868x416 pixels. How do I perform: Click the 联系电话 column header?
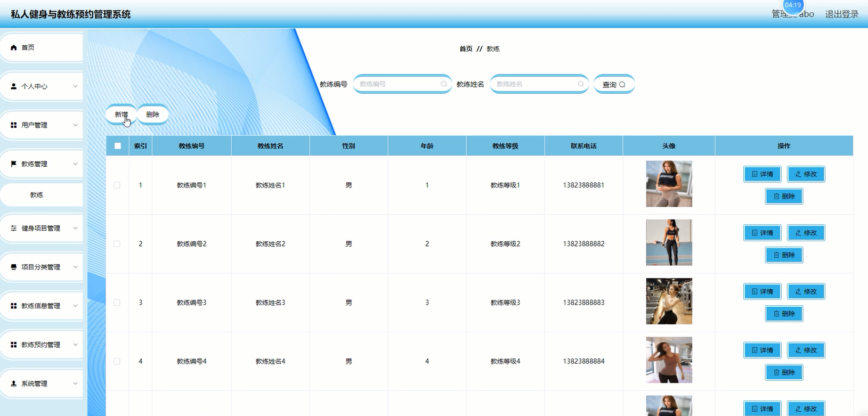tap(583, 146)
